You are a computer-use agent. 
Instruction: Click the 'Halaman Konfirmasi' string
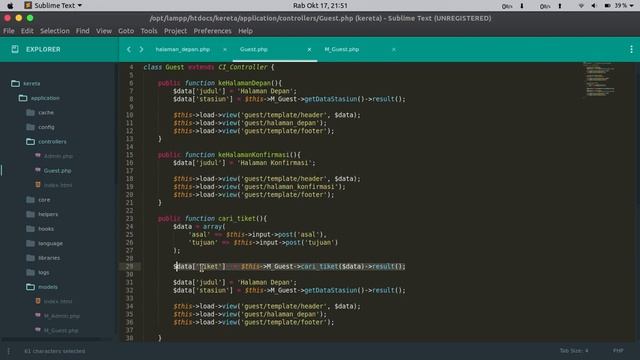click(x=274, y=163)
